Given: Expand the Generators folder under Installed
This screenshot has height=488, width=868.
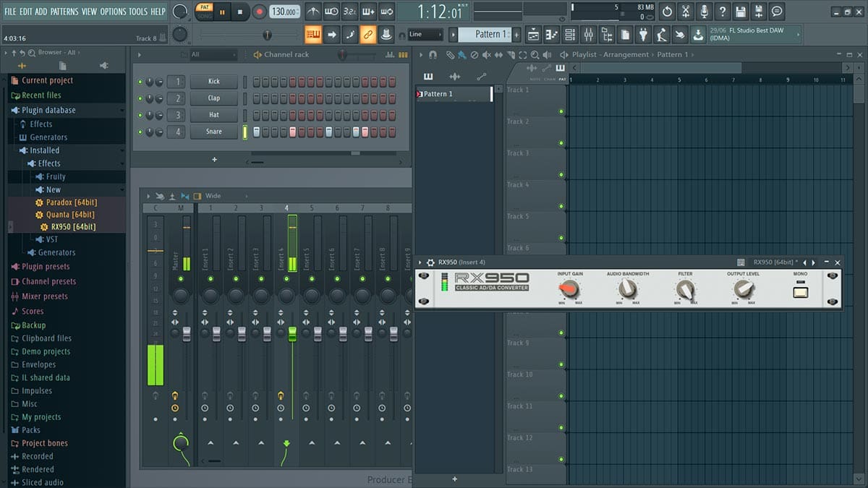Looking at the screenshot, I should 56,252.
